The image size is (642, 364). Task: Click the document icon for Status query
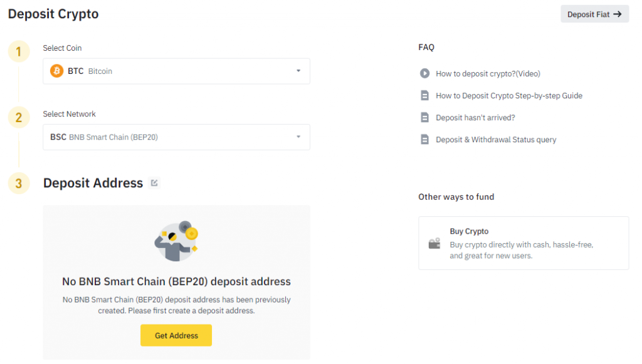[x=424, y=140]
